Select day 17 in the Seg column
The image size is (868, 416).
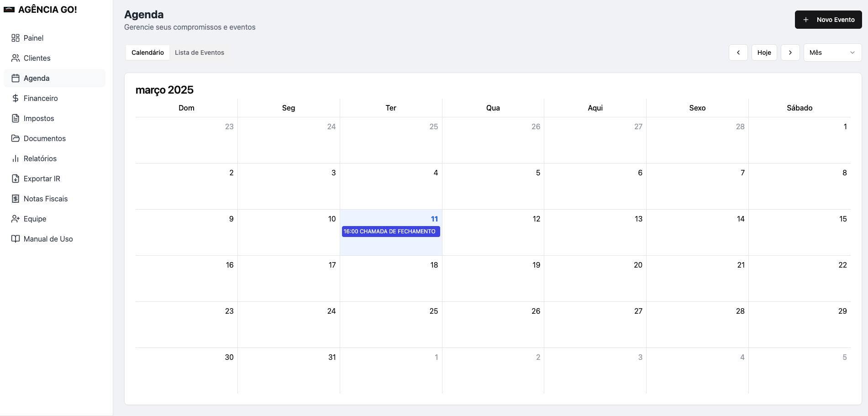click(x=332, y=265)
